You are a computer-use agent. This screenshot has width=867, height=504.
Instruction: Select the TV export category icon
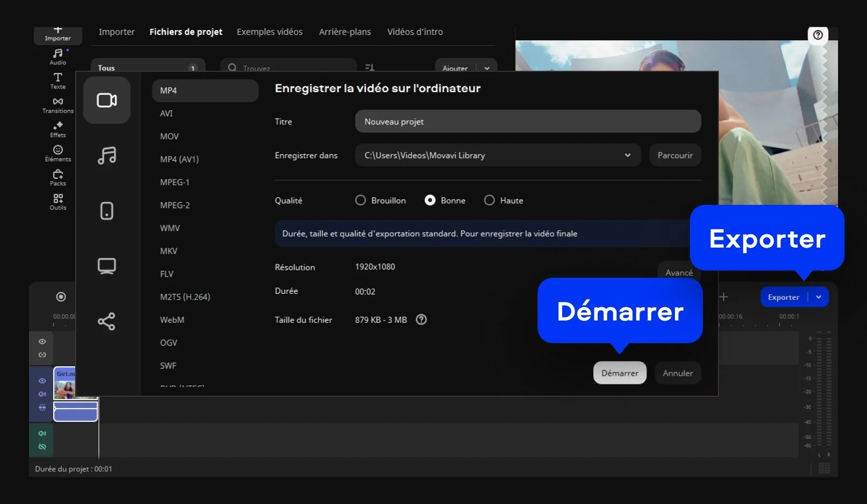[x=107, y=266]
